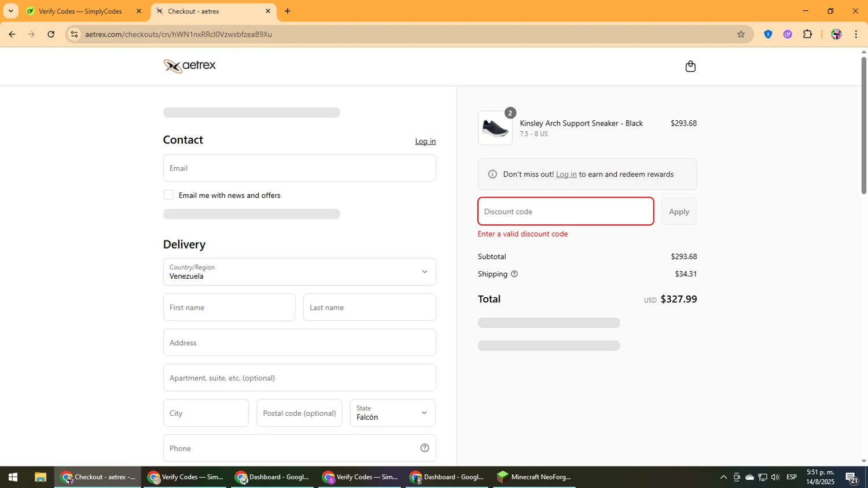Screen dimensions: 868x488
Task: Click the Apply discount button
Action: [678, 212]
